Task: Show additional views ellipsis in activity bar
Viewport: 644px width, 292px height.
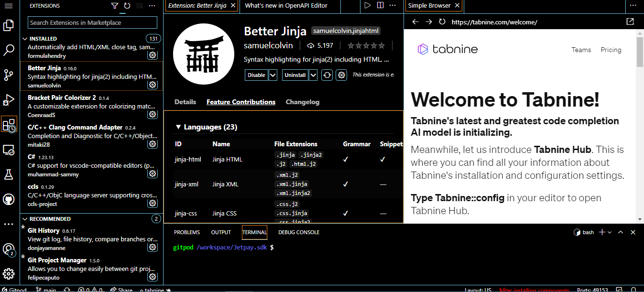Action: click(9, 224)
